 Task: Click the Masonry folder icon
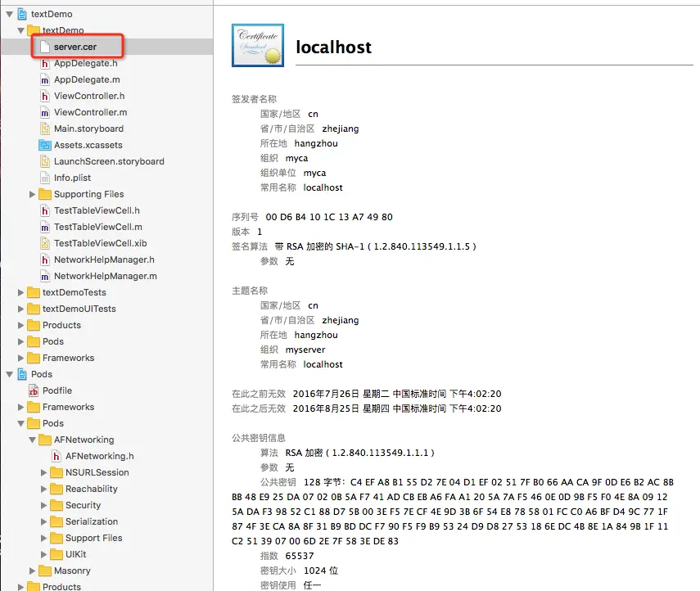[x=45, y=571]
